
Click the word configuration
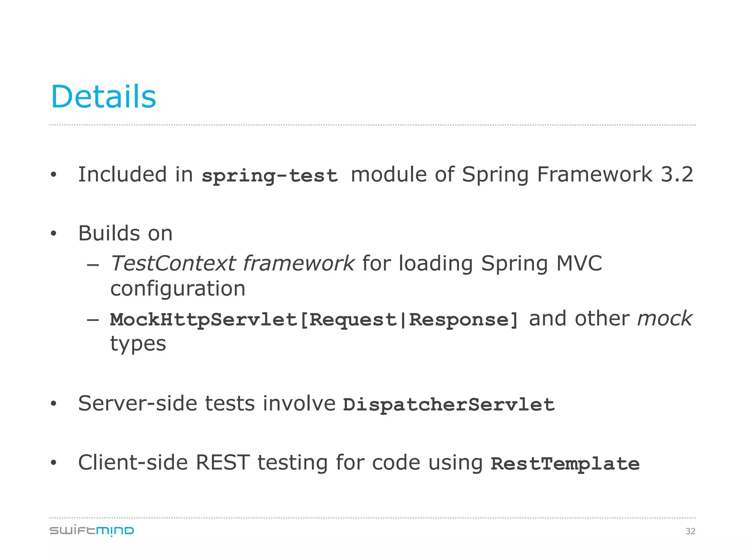tap(178, 289)
